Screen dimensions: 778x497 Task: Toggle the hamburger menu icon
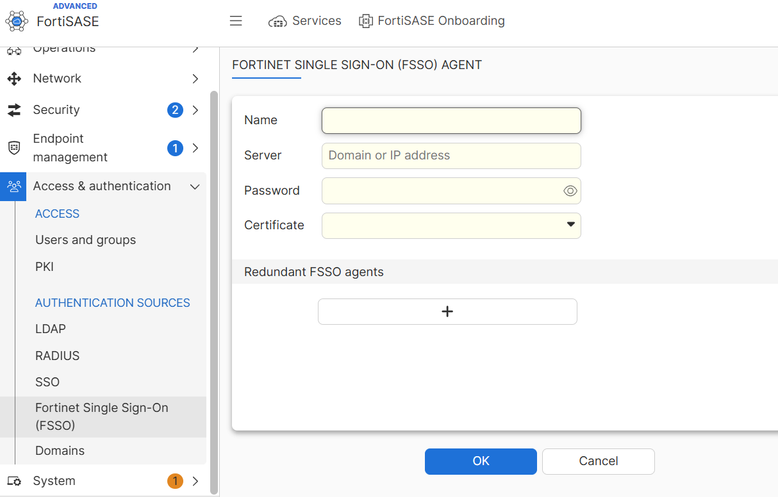(236, 21)
